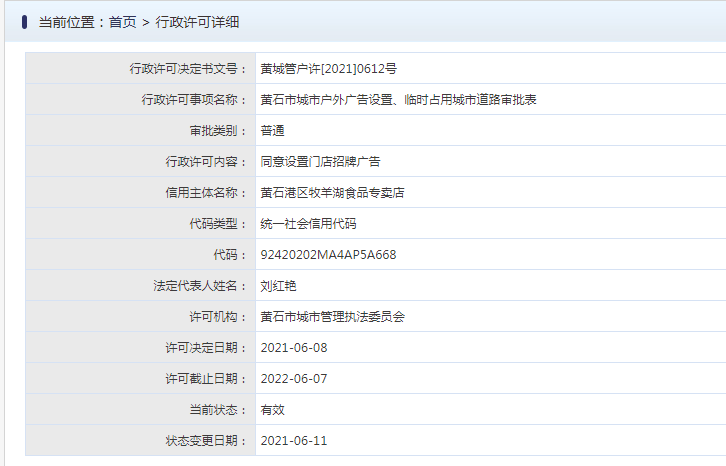Click the 黄石市城市管理执法委员会 agency cell
The width and height of the screenshot is (726, 466).
[x=491, y=317]
